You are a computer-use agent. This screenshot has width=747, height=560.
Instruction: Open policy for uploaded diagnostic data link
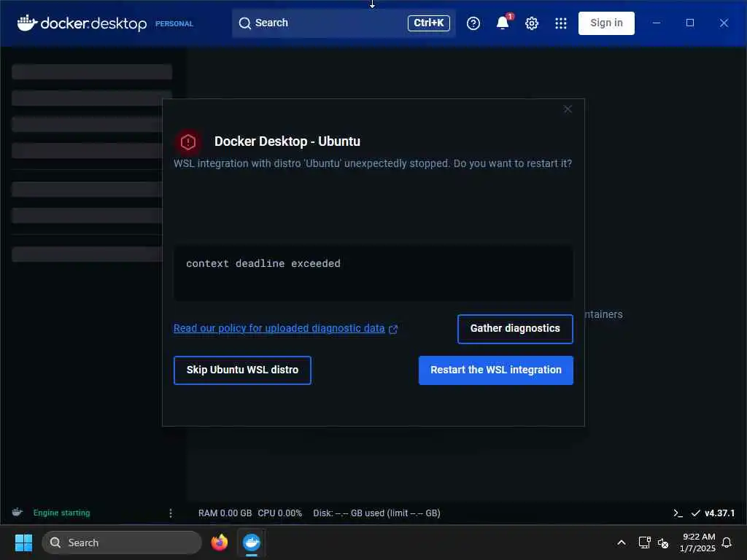click(x=279, y=328)
